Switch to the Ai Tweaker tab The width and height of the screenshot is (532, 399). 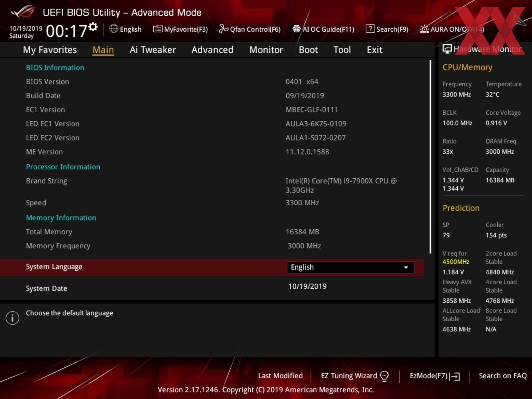tap(153, 50)
